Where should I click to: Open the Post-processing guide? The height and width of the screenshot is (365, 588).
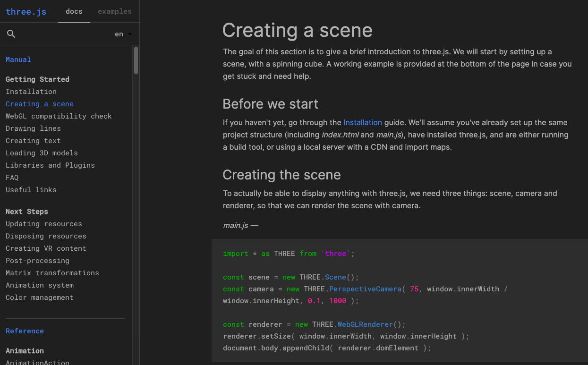[x=37, y=260]
